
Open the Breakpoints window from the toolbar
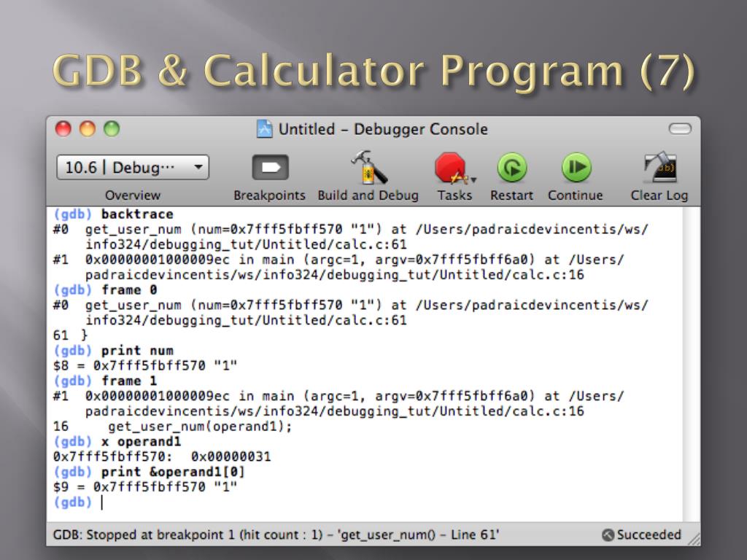[x=270, y=168]
